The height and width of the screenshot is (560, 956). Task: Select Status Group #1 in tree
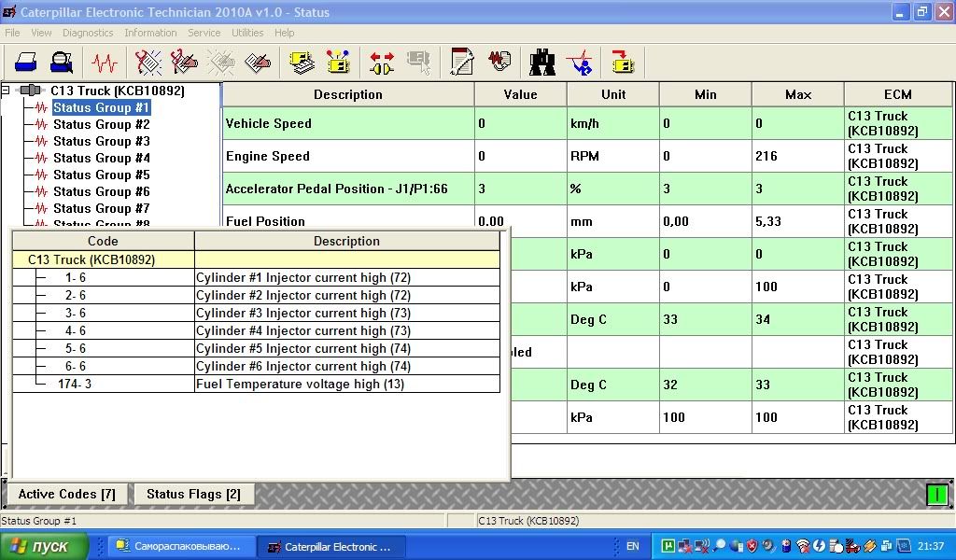click(x=101, y=108)
